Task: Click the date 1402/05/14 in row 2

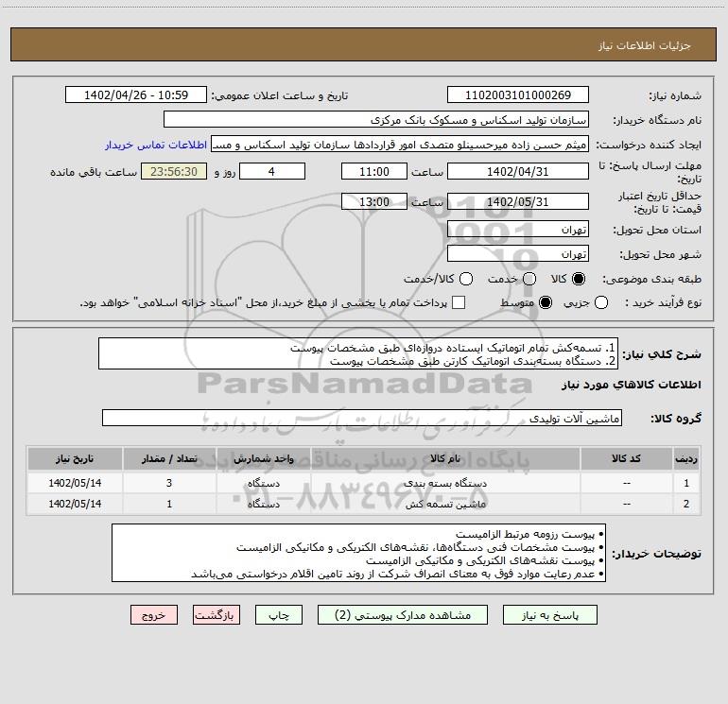Action: pos(75,504)
